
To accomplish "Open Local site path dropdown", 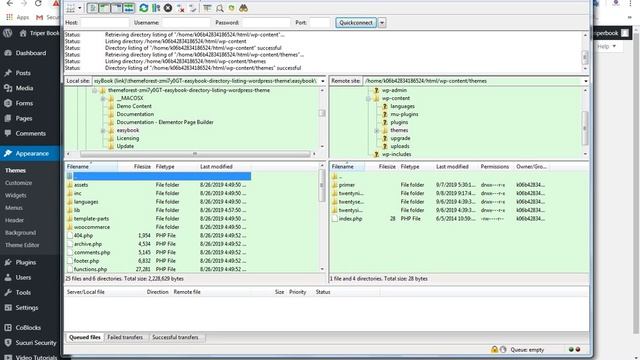I will coord(322,81).
